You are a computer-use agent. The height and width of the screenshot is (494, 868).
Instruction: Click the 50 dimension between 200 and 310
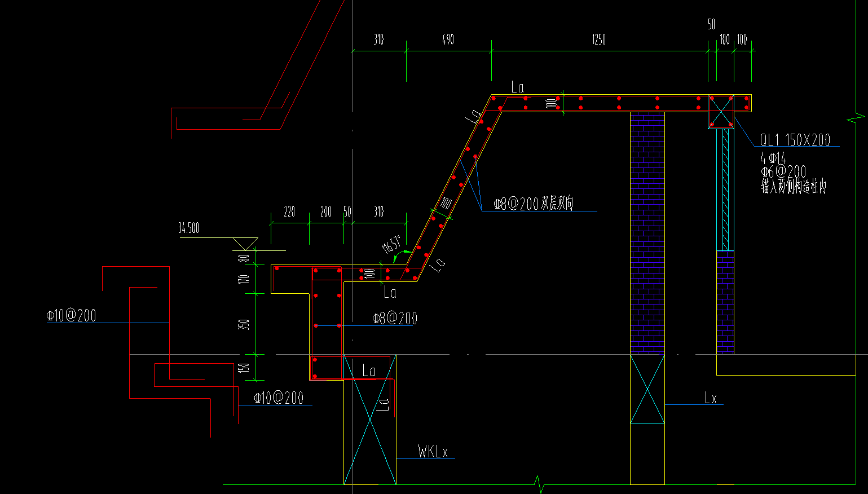[x=347, y=211]
